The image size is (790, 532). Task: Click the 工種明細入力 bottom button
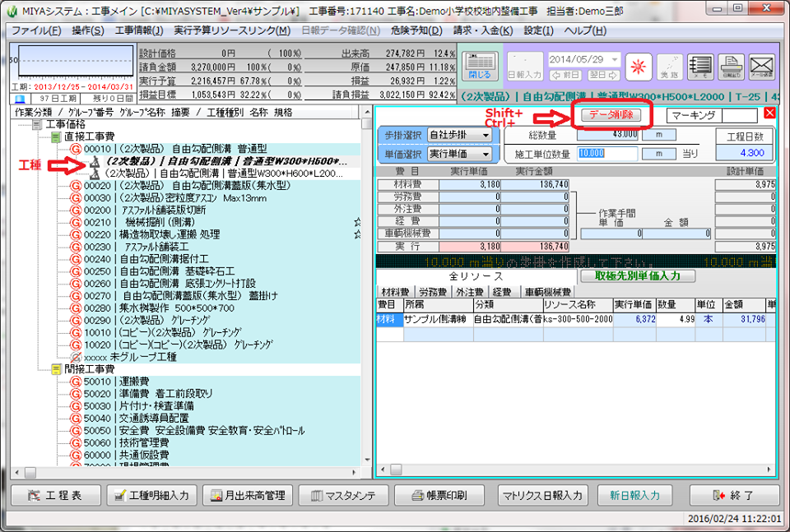point(151,496)
